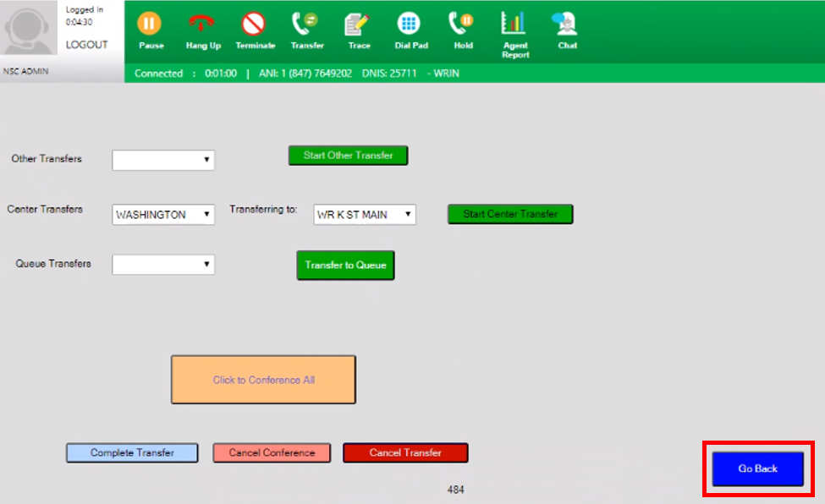Open Transfer from the top toolbar

[x=305, y=24]
